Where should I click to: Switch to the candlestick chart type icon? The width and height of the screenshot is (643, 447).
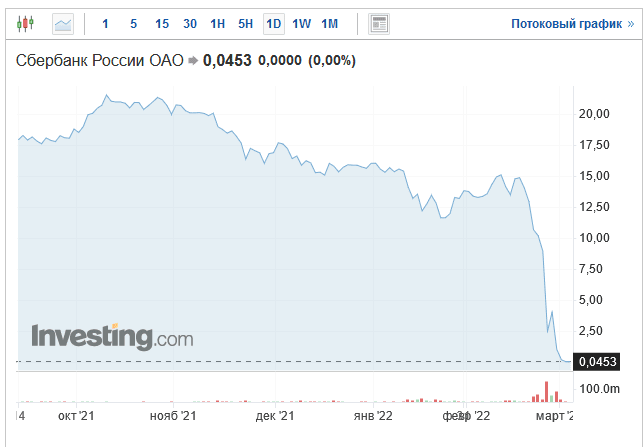(25, 24)
